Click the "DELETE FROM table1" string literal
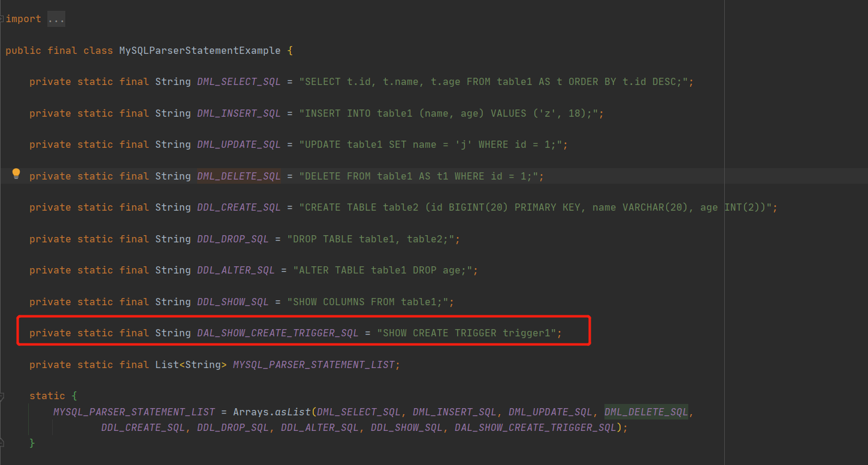Screen dimensions: 868x465 418,177
